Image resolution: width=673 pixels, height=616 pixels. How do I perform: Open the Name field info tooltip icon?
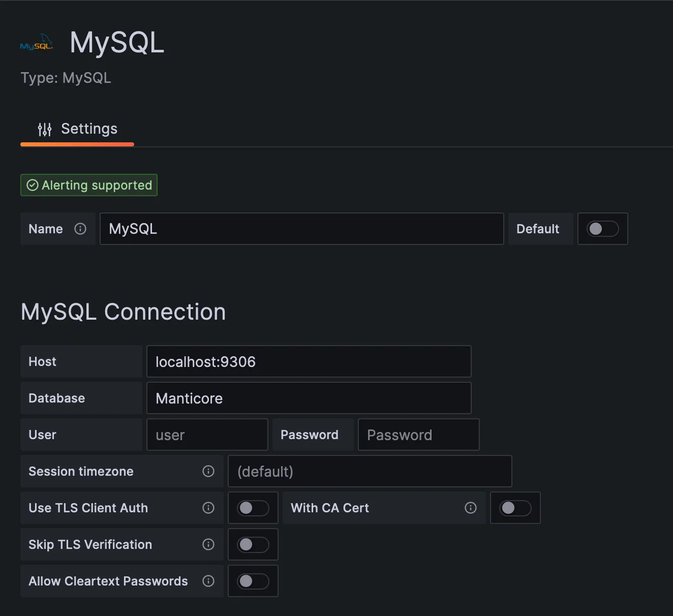point(81,229)
